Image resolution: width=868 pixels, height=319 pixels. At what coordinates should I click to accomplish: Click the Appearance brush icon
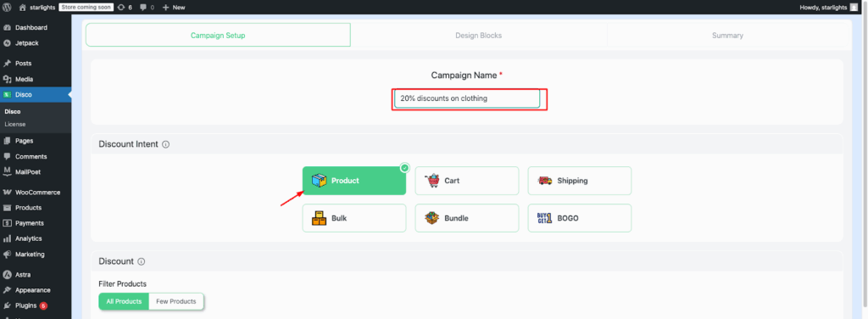pos(7,290)
